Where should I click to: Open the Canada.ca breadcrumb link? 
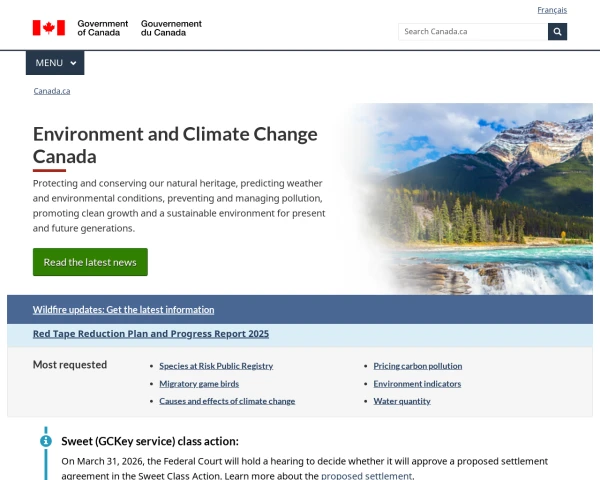point(52,91)
